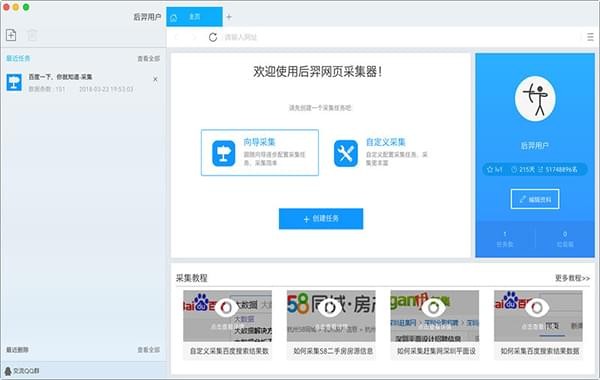Switch to the main home tab

(194, 17)
